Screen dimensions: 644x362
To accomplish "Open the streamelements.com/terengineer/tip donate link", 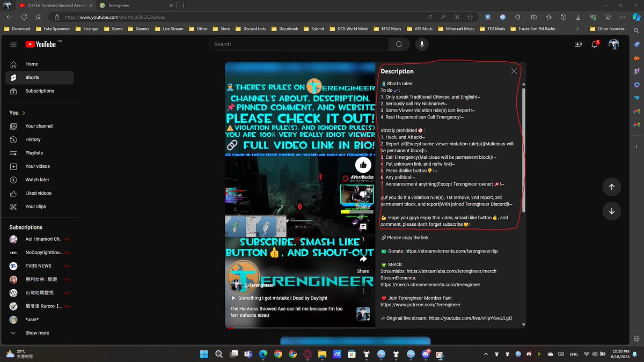I will click(x=452, y=251).
